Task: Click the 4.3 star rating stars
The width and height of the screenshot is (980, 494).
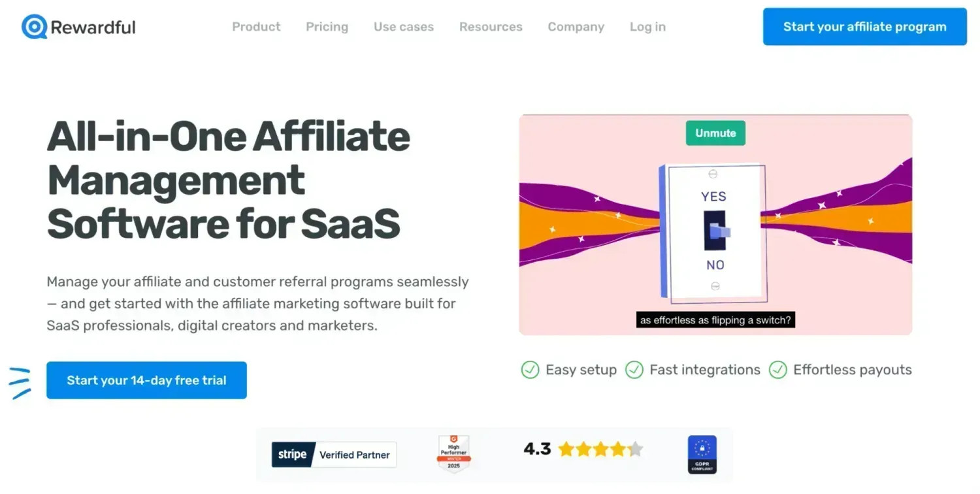Action: [x=600, y=449]
